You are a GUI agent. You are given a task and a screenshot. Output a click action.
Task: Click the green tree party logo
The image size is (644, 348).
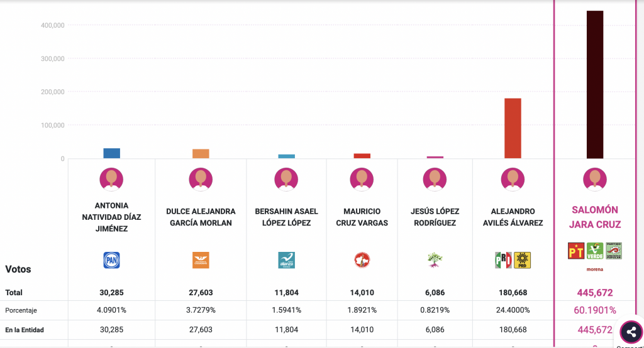click(x=435, y=260)
